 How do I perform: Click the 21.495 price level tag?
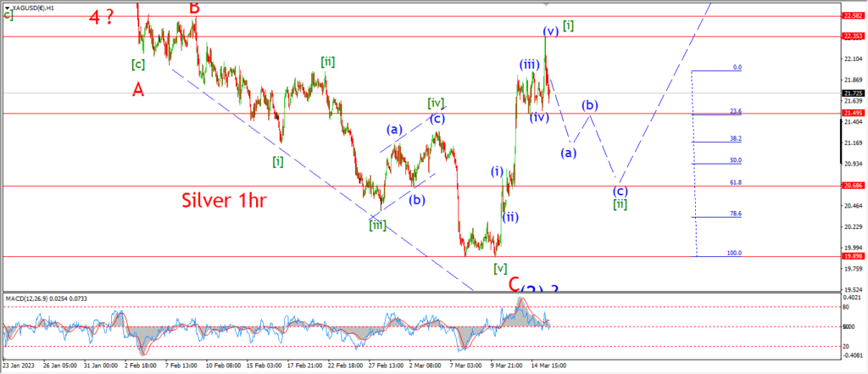852,113
